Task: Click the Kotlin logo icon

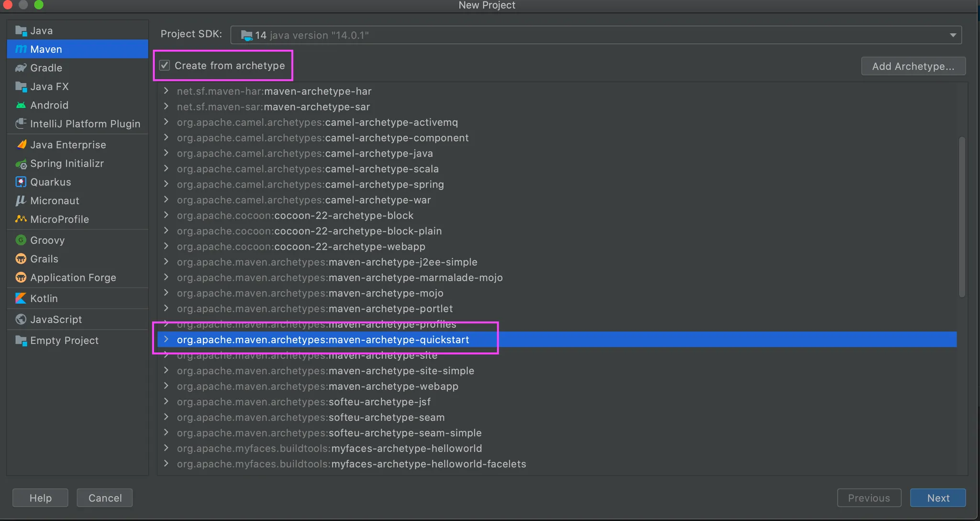Action: coord(21,299)
